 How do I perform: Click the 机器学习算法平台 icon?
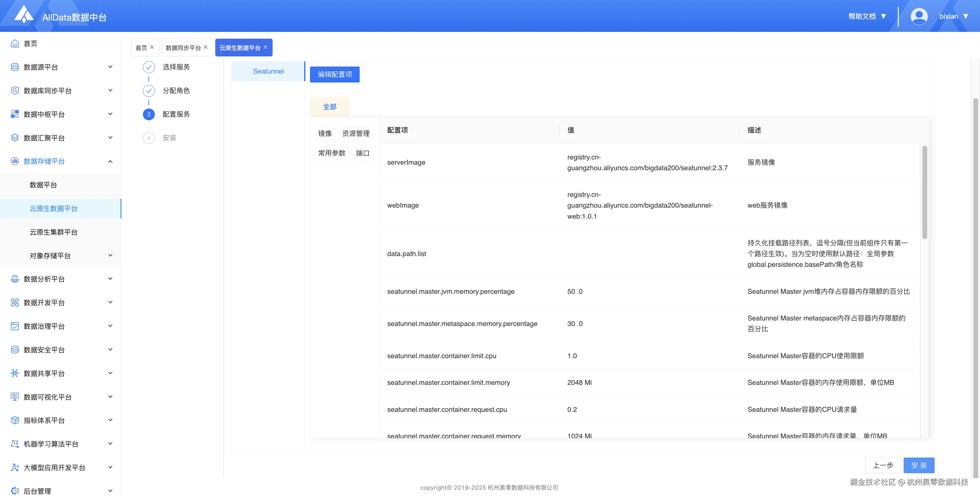pyautogui.click(x=15, y=444)
